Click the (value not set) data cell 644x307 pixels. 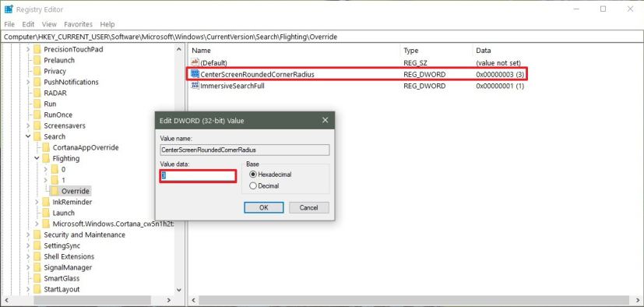point(498,63)
